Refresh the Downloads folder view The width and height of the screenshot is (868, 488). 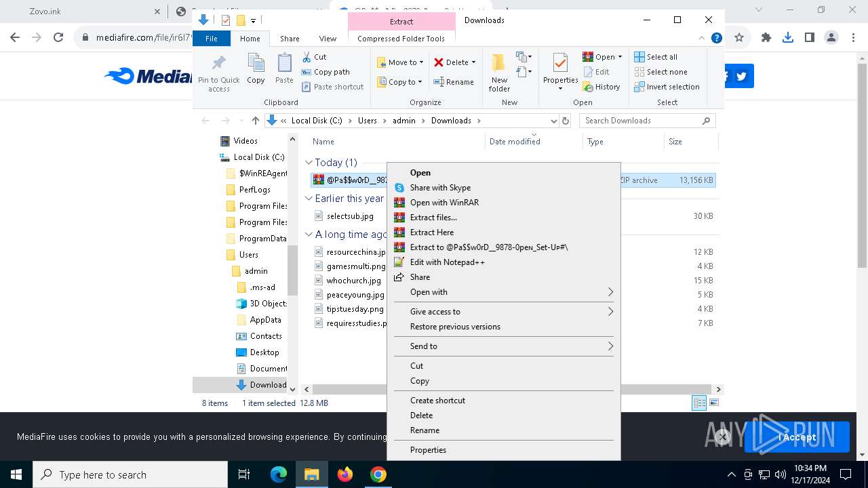point(566,121)
